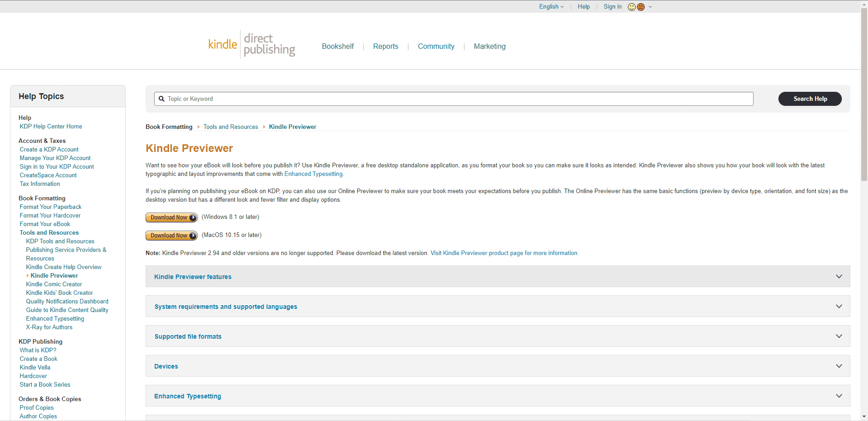868x421 pixels.
Task: Open Create a KDP Account
Action: click(49, 149)
